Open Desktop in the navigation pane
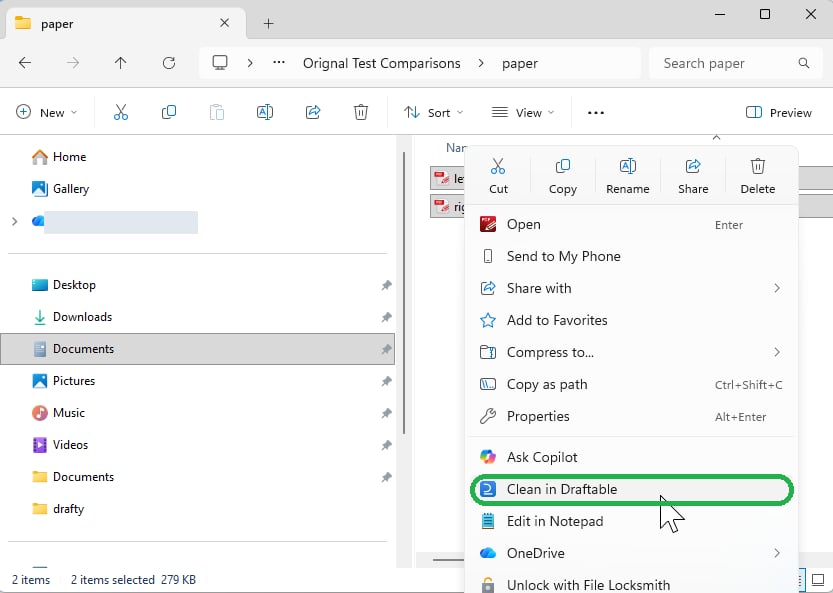 click(64, 285)
